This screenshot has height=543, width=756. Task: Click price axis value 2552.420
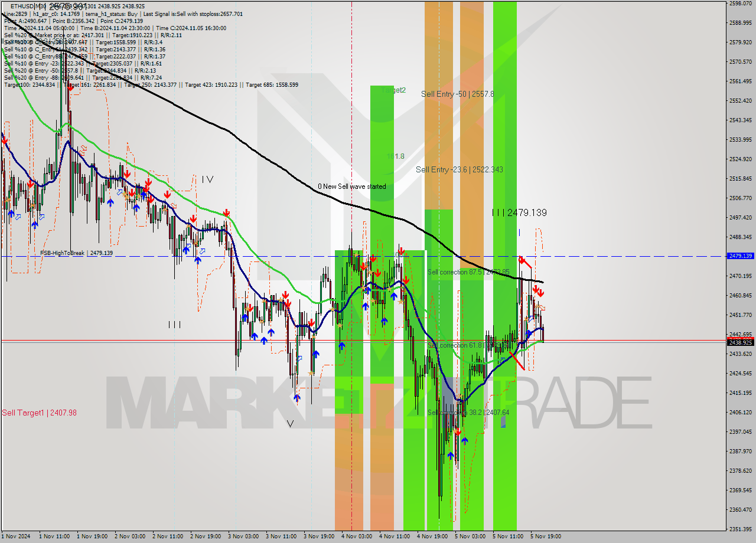pyautogui.click(x=741, y=100)
